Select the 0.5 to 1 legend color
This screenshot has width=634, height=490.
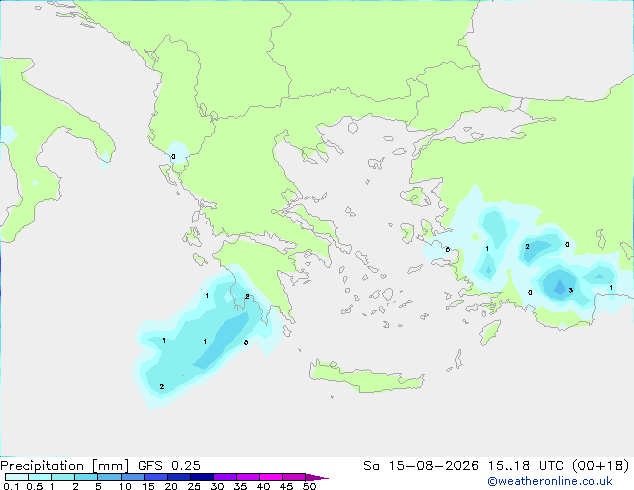click(x=40, y=477)
